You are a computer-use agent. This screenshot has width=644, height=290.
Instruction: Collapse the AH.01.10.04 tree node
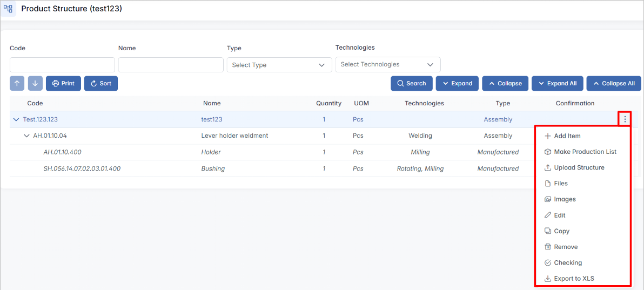click(x=26, y=136)
